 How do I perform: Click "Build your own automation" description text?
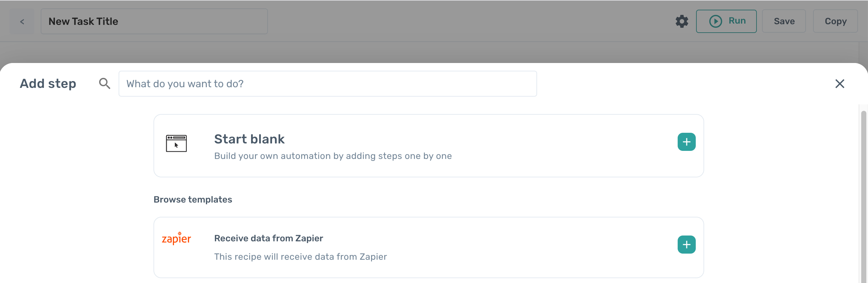333,156
